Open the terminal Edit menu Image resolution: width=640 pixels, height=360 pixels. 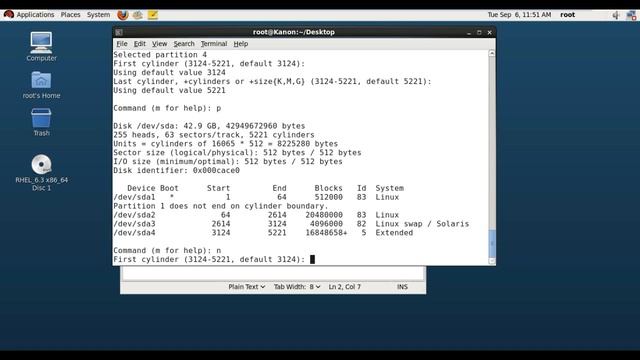(x=140, y=44)
